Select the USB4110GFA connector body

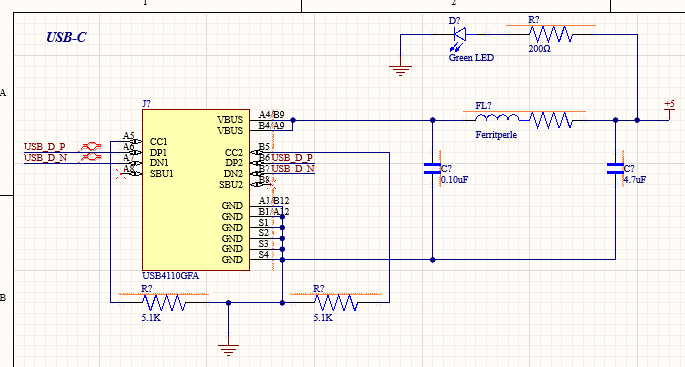pos(196,190)
